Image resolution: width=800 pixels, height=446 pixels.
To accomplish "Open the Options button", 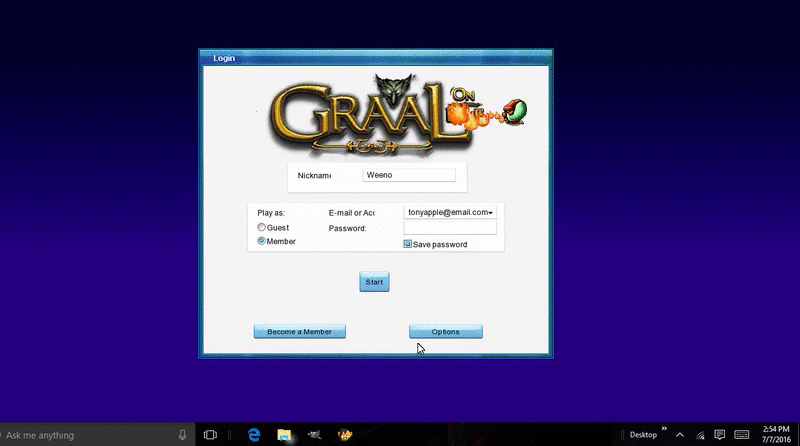I will tap(445, 332).
